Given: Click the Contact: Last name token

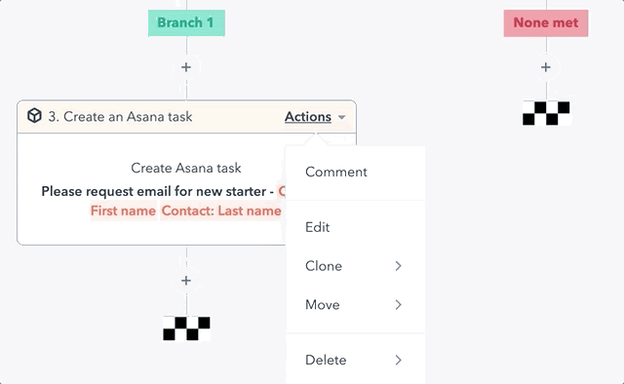Looking at the screenshot, I should 221,211.
